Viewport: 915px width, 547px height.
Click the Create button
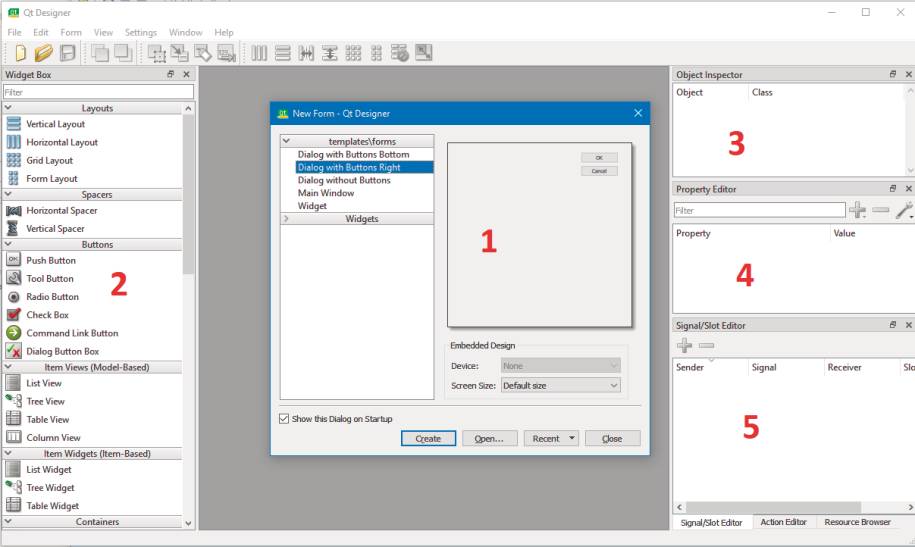coord(428,438)
